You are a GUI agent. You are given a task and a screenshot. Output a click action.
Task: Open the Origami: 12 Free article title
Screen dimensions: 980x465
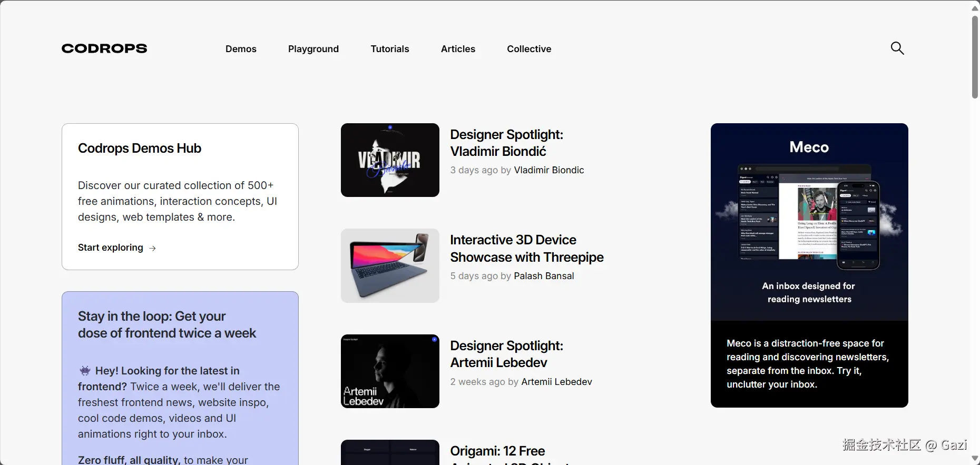497,451
